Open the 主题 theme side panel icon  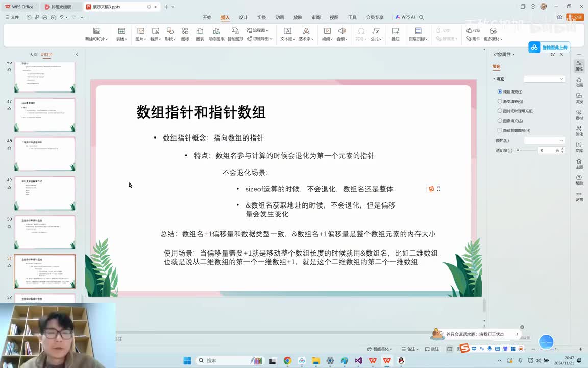579,164
